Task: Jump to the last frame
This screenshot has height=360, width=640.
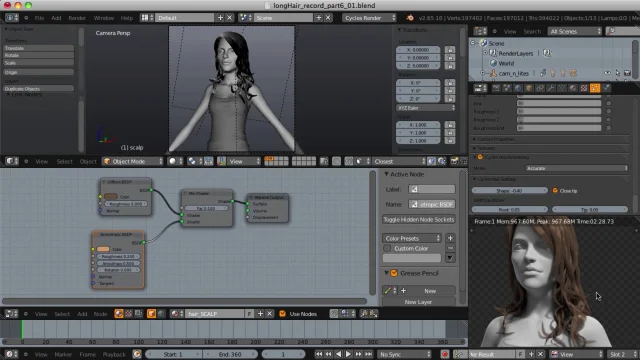Action: click(x=368, y=354)
